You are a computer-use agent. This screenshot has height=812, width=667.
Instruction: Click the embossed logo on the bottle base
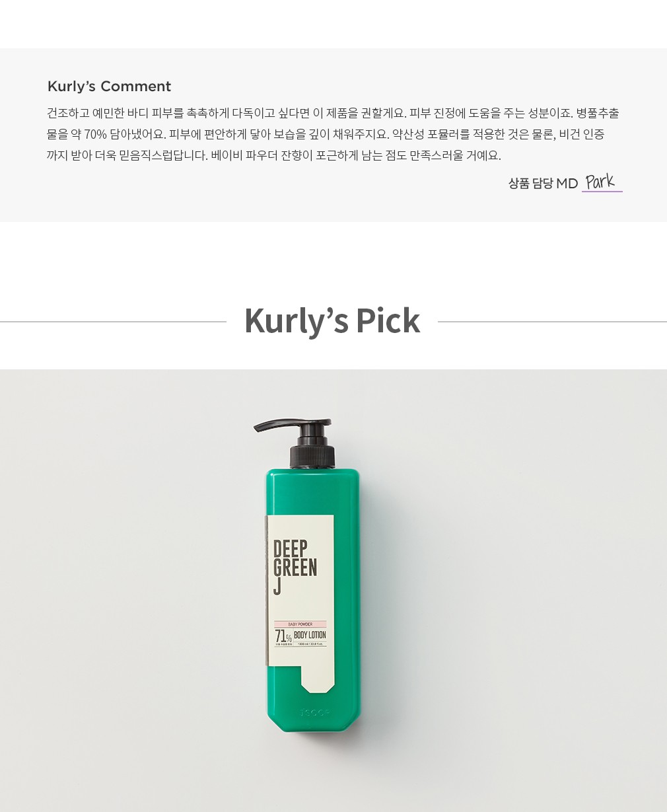tap(314, 713)
